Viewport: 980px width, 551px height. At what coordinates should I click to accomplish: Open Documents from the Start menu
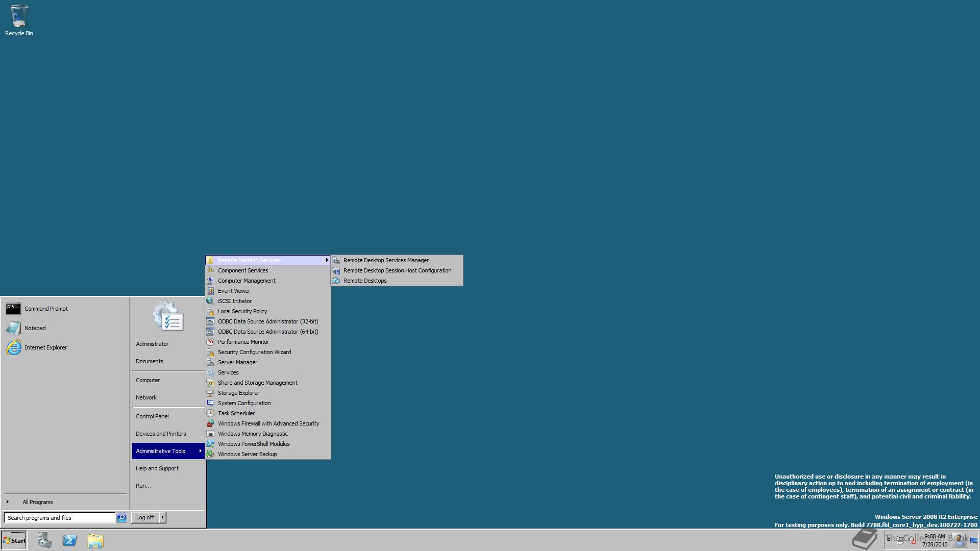pyautogui.click(x=150, y=361)
